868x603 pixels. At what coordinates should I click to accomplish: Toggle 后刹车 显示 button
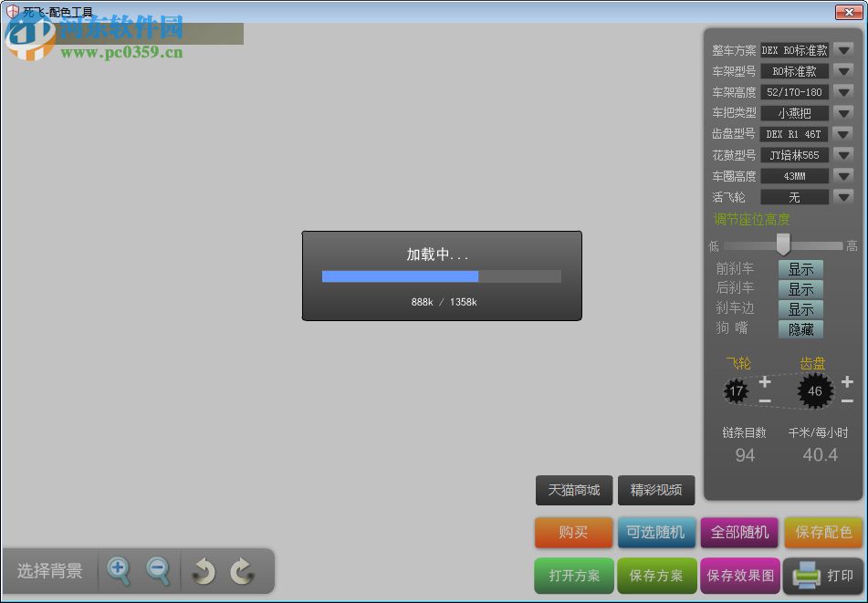pyautogui.click(x=800, y=289)
